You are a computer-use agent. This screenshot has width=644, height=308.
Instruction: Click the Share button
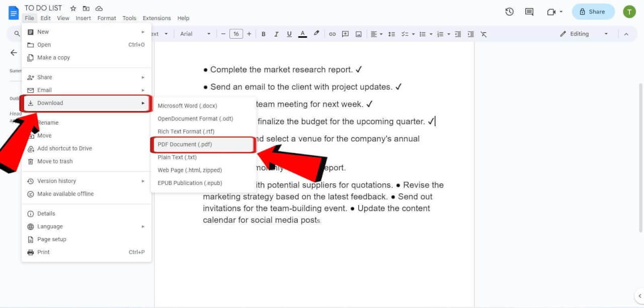tap(593, 11)
